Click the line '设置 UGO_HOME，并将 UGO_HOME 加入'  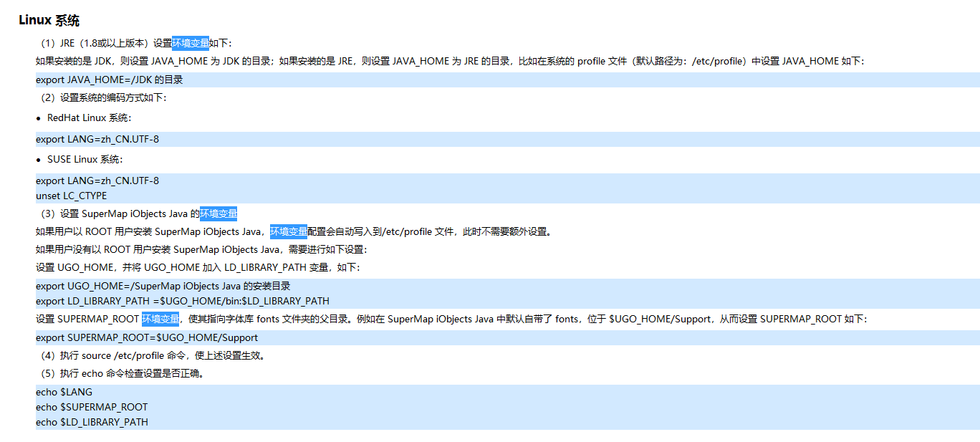click(198, 267)
